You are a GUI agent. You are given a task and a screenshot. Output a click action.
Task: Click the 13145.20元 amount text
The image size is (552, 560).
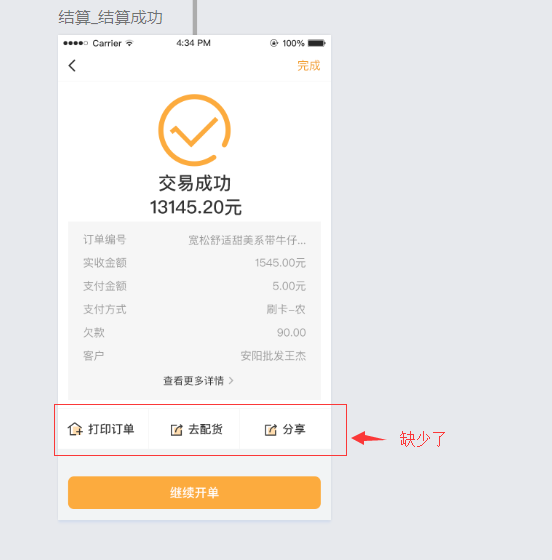point(196,207)
